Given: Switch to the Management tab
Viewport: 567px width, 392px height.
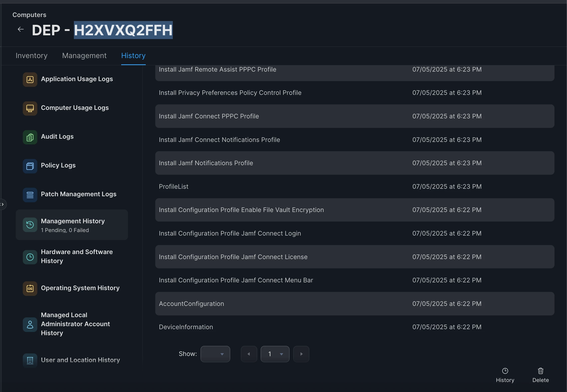Looking at the screenshot, I should click(x=84, y=56).
